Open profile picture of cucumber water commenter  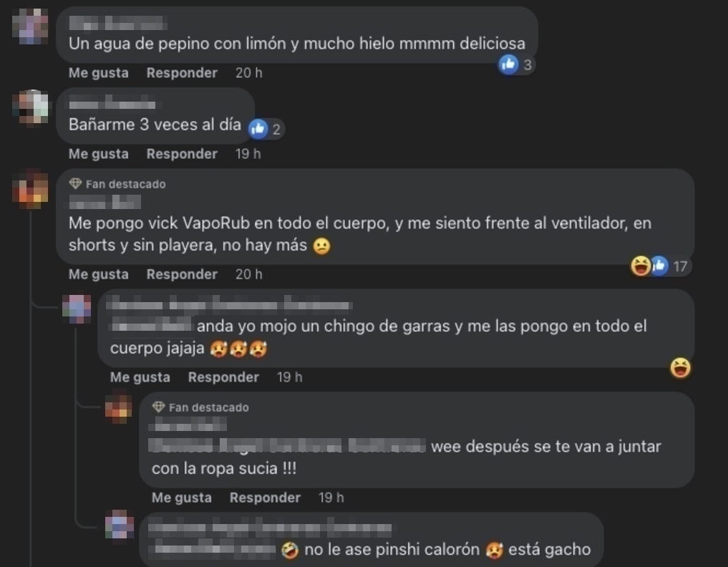pyautogui.click(x=30, y=26)
